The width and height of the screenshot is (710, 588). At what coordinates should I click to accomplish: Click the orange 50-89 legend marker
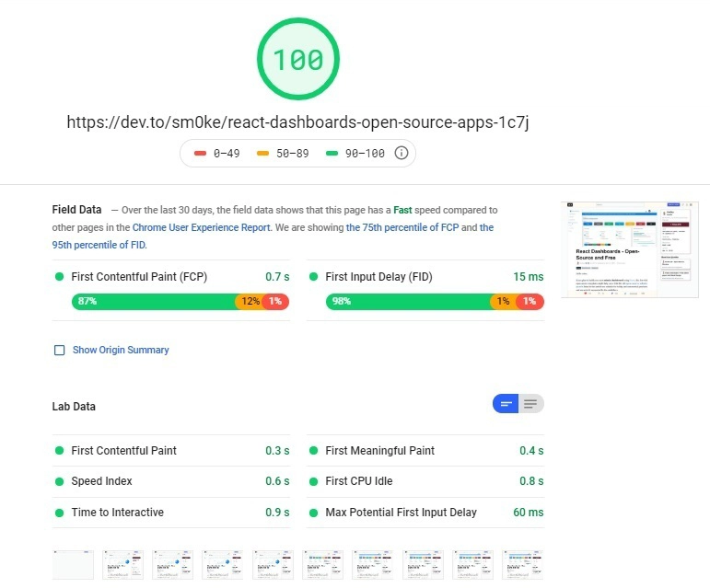click(262, 154)
